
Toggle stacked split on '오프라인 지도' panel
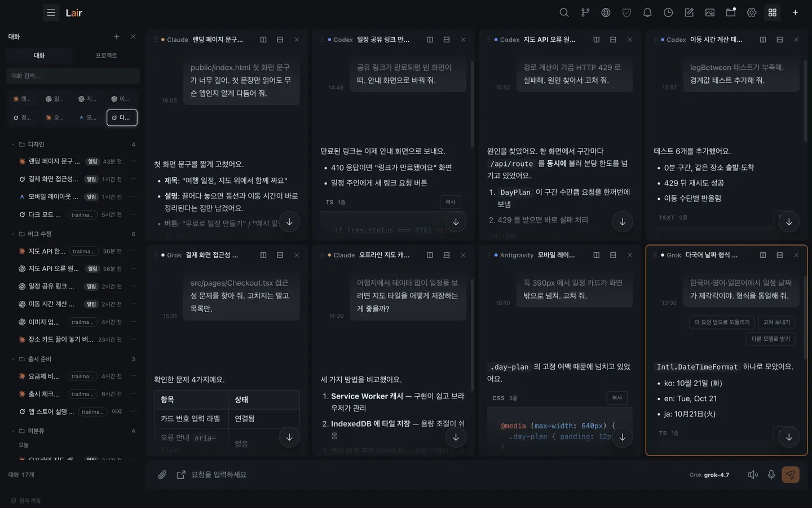(x=447, y=255)
